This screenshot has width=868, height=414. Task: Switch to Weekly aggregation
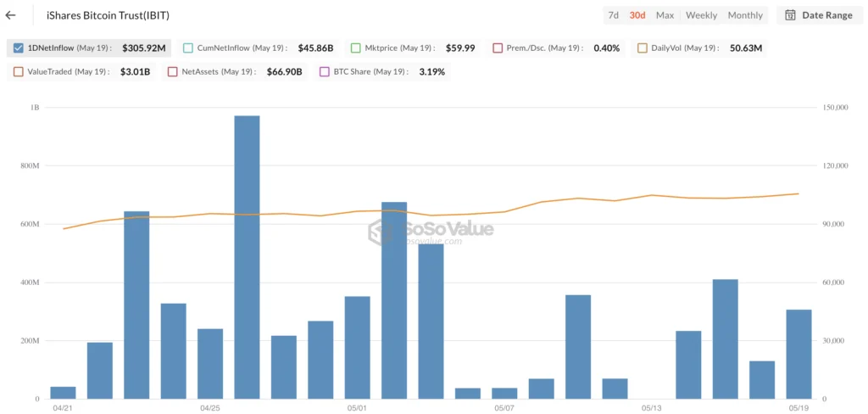coord(701,15)
